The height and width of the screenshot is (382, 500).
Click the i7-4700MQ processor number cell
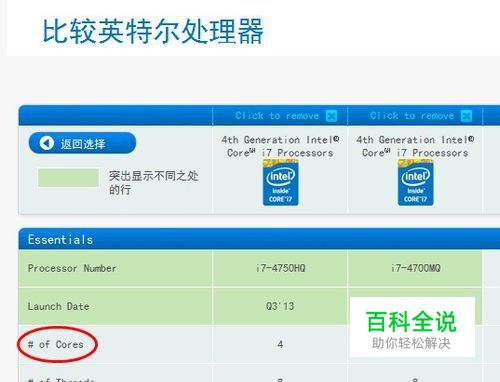tap(416, 268)
